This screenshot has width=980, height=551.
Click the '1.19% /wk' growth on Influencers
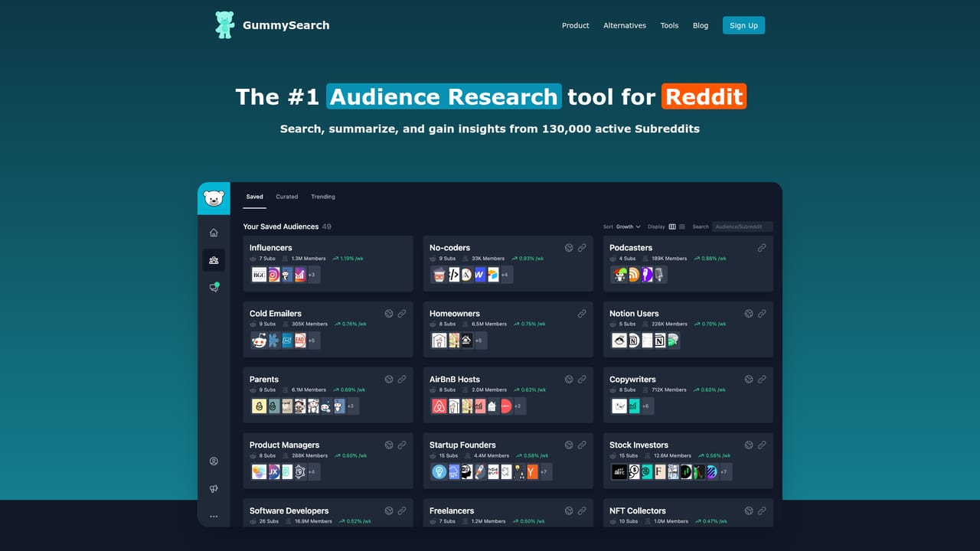point(348,259)
